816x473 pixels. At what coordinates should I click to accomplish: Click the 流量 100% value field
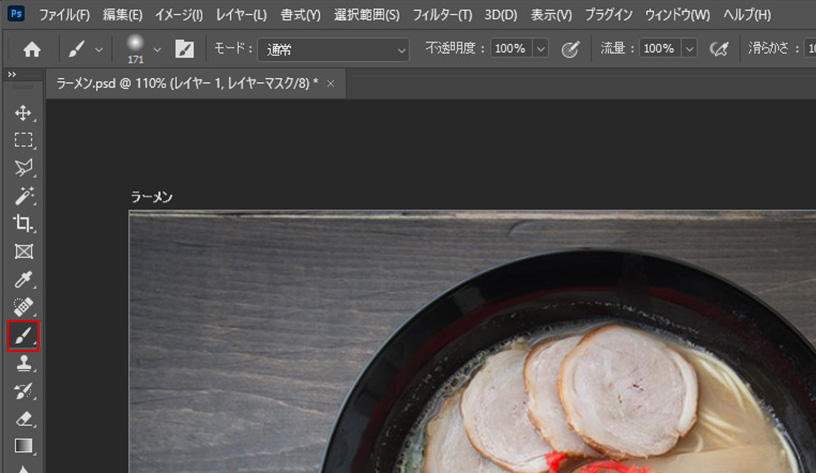coord(659,48)
